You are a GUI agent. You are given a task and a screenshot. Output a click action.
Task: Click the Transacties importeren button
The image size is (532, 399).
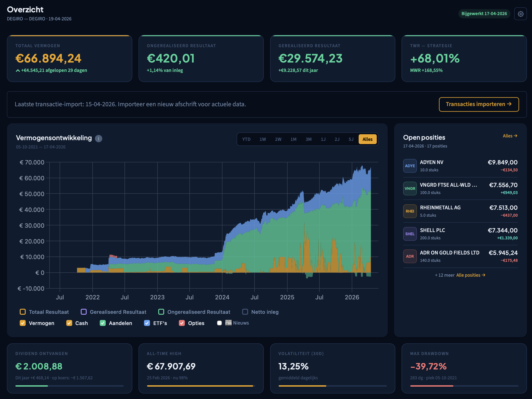(x=479, y=104)
